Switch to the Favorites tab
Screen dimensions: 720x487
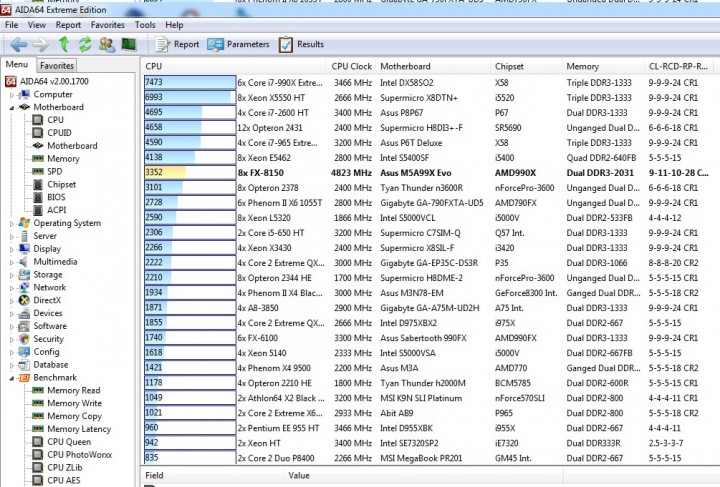pos(56,66)
